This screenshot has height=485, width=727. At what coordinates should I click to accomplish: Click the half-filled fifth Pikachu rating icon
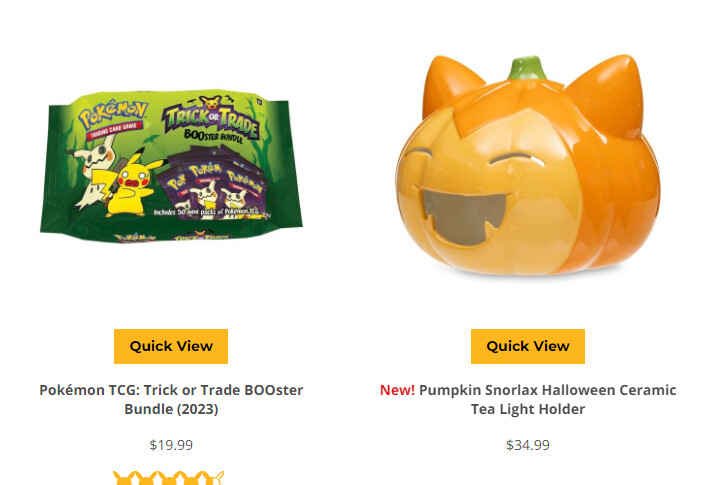tap(214, 478)
